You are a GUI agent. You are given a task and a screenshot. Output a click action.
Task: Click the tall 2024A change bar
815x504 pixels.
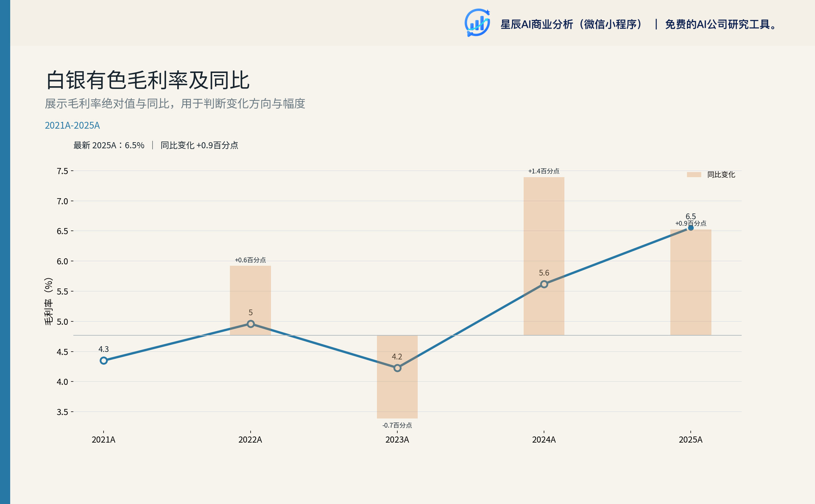click(x=544, y=256)
